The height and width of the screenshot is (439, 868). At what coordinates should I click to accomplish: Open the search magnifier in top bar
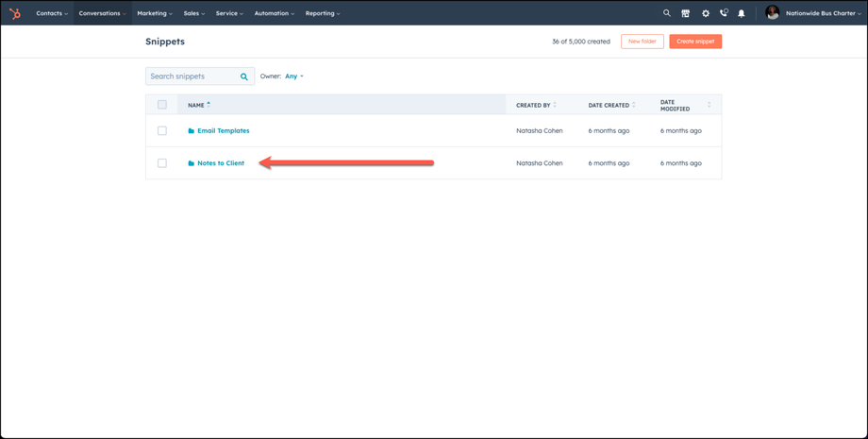(x=666, y=13)
